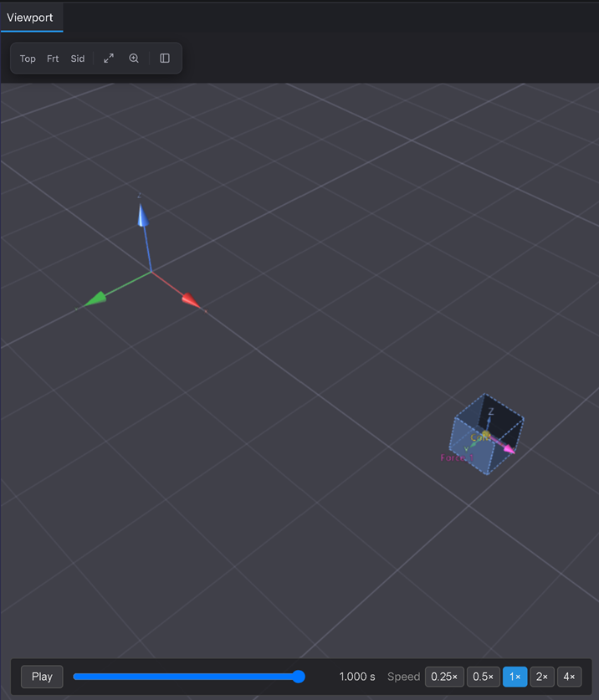
Task: Click the zoom-in magnifier icon
Action: click(134, 59)
